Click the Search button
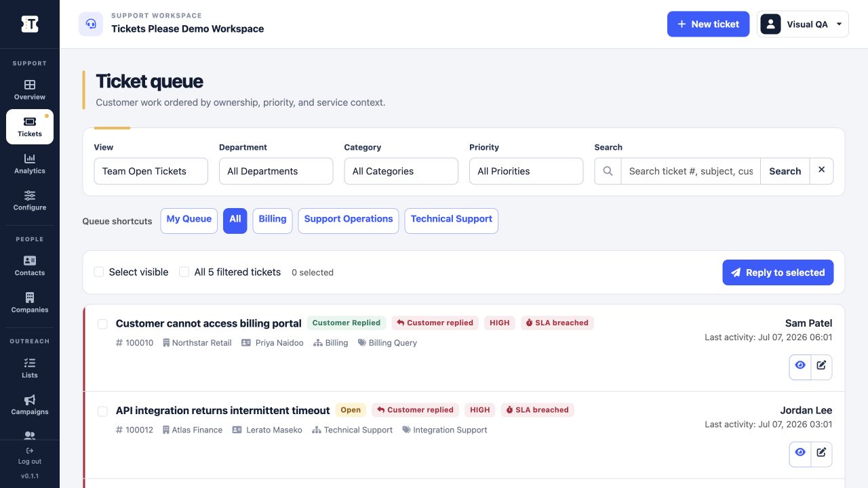The image size is (868, 488). tap(785, 171)
